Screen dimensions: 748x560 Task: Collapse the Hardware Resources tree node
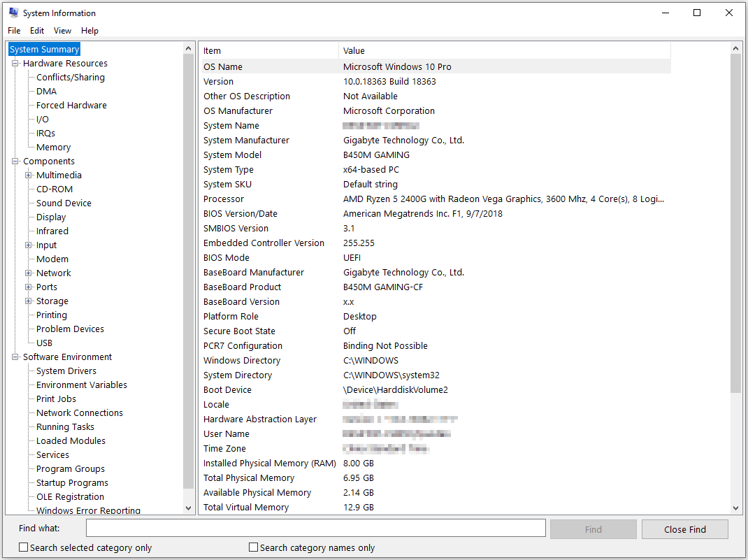pyautogui.click(x=15, y=63)
